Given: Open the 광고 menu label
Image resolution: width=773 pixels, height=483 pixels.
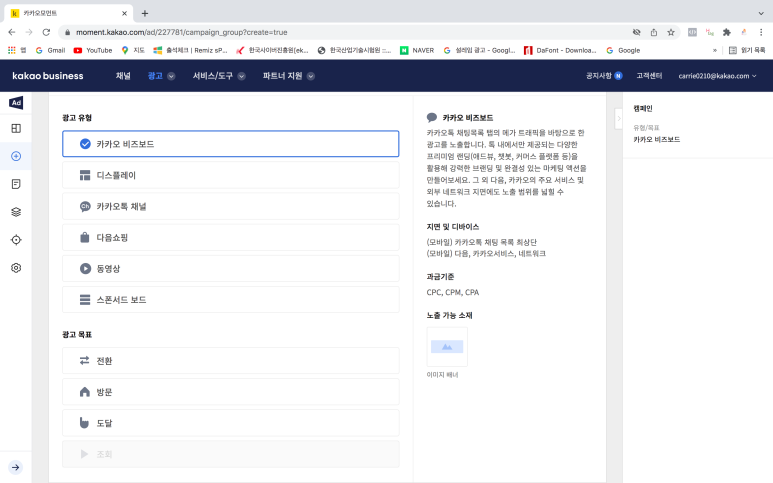Looking at the screenshot, I should point(155,76).
